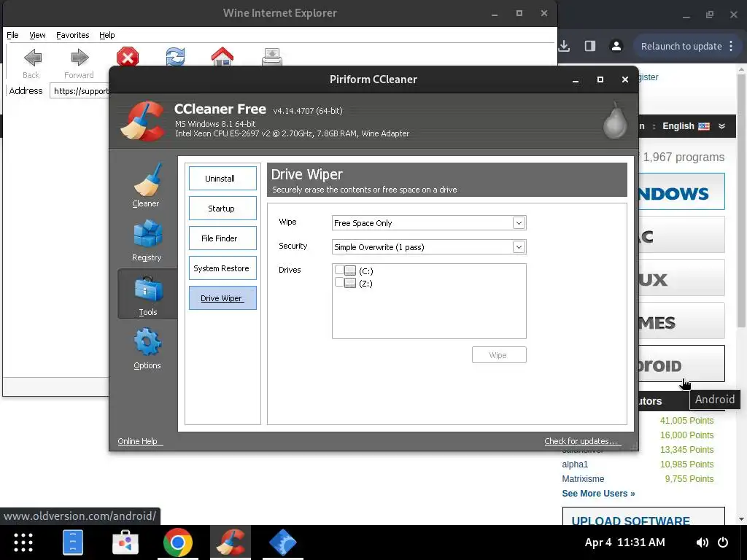Expand the Security dropdown showing Simple Overwrite
This screenshot has width=747, height=560.
click(519, 246)
